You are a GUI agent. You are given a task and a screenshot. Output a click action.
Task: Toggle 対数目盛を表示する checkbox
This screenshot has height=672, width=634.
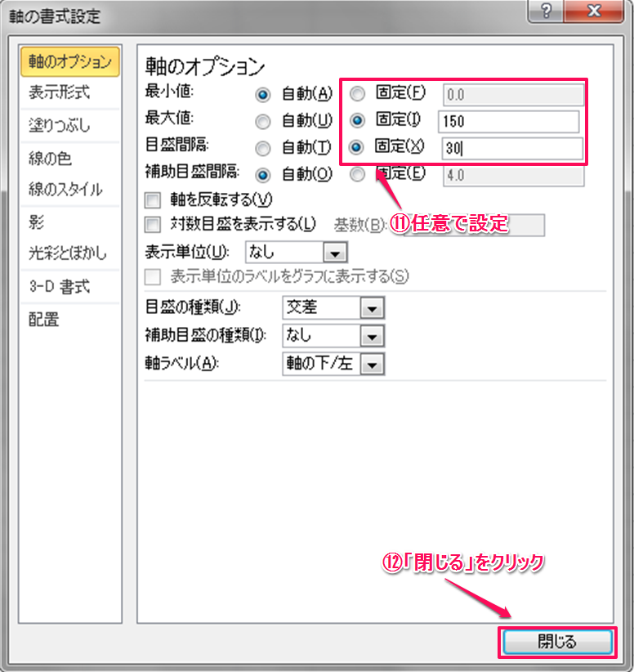click(151, 223)
